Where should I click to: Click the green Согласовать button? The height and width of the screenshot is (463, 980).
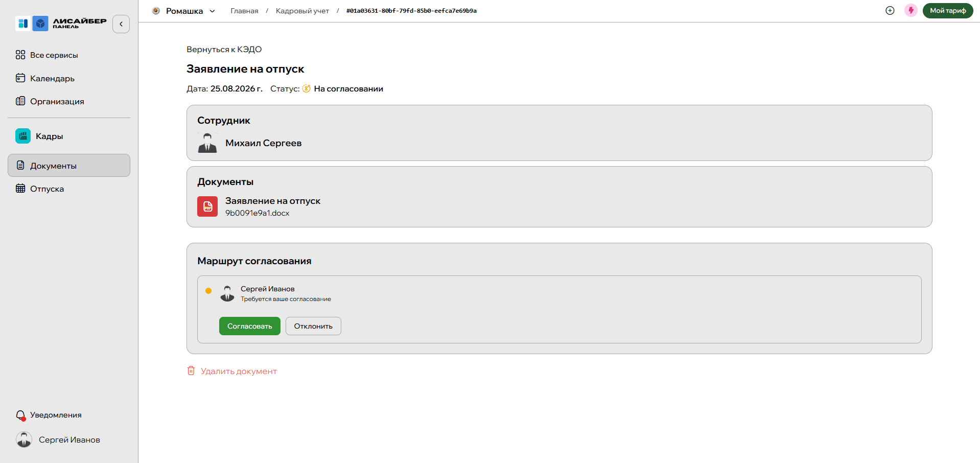pyautogui.click(x=250, y=326)
